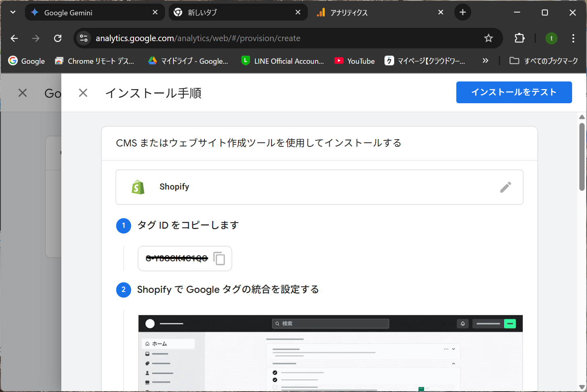This screenshot has height=392, width=587.
Task: Click the tag ID text
Action: click(x=177, y=259)
